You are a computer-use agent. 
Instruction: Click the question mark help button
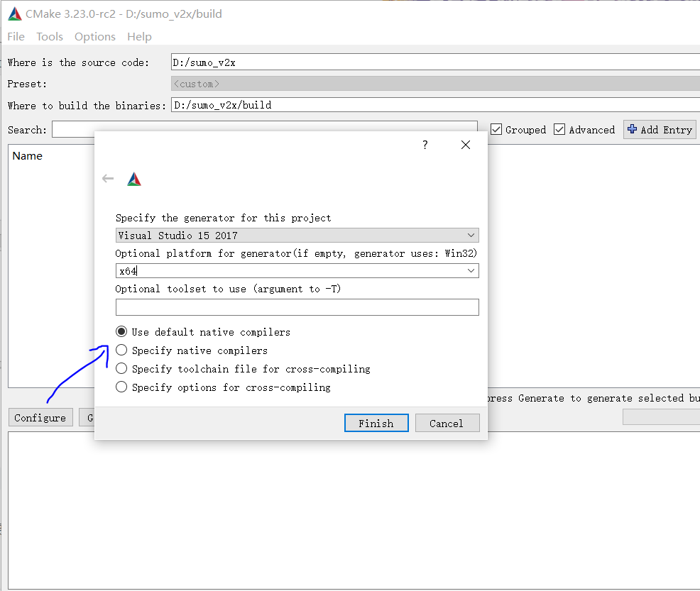point(425,145)
